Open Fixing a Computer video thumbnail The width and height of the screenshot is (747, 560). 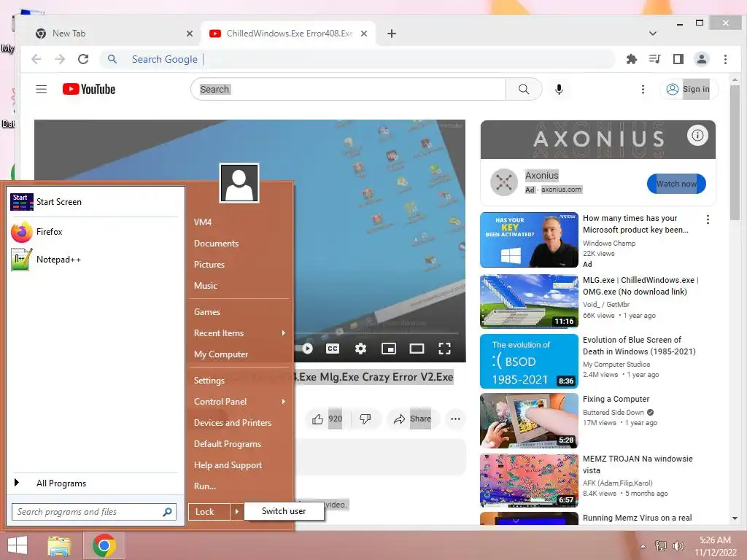pyautogui.click(x=529, y=421)
